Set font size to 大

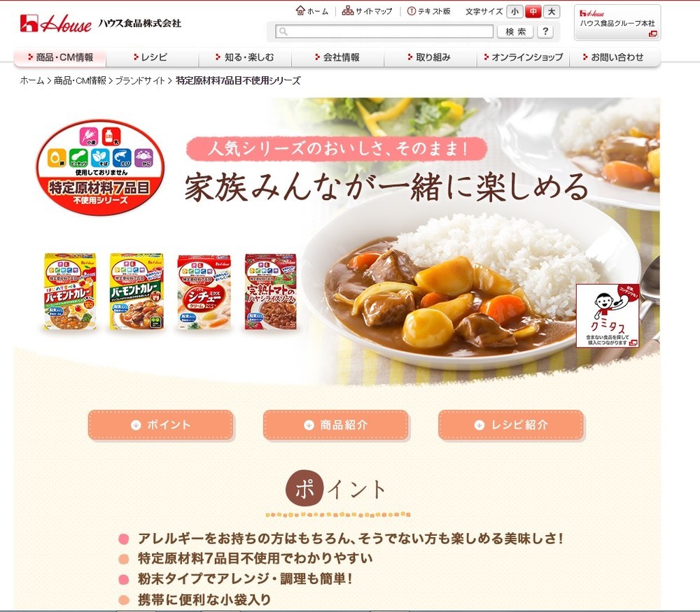(x=552, y=12)
